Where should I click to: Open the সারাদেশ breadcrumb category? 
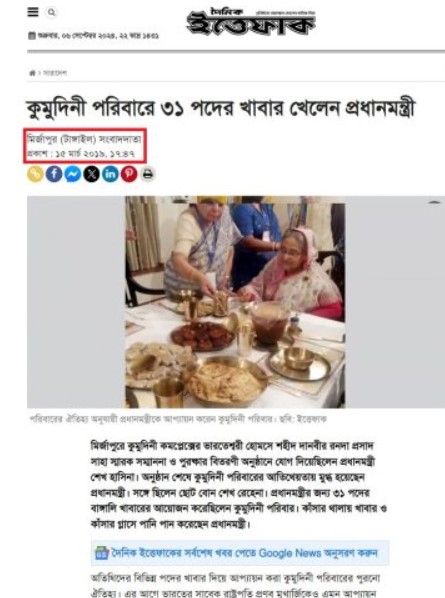[x=55, y=73]
